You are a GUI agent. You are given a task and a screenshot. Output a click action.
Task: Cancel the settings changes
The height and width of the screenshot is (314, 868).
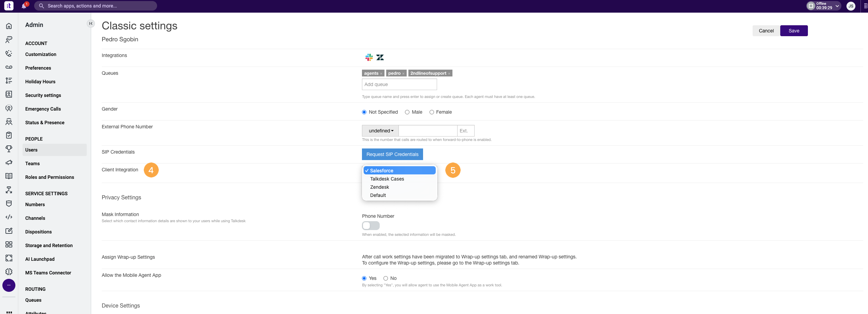766,31
